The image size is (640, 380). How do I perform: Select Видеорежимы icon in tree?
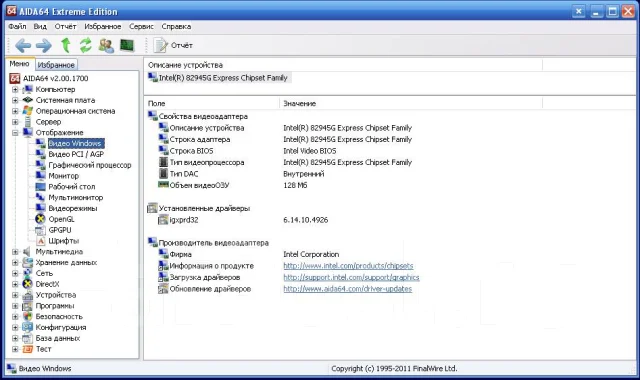[x=40, y=208]
